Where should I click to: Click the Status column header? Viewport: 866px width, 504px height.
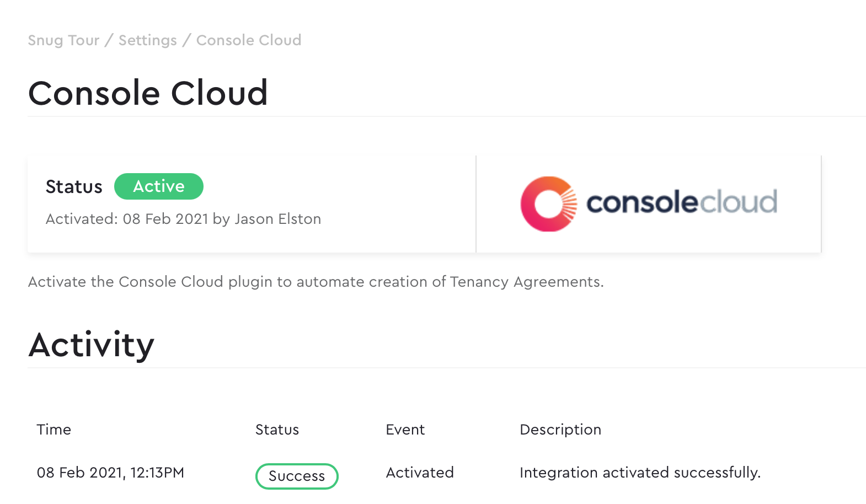(x=277, y=430)
